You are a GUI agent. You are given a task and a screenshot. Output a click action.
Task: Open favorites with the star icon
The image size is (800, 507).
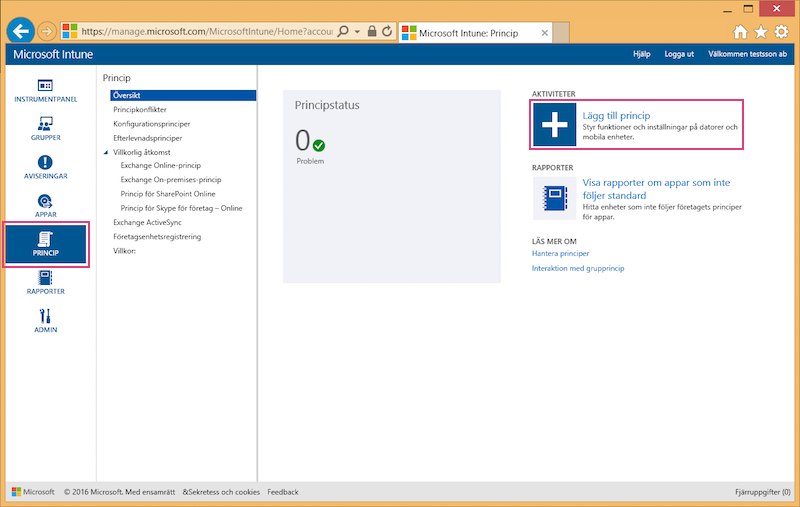point(761,32)
